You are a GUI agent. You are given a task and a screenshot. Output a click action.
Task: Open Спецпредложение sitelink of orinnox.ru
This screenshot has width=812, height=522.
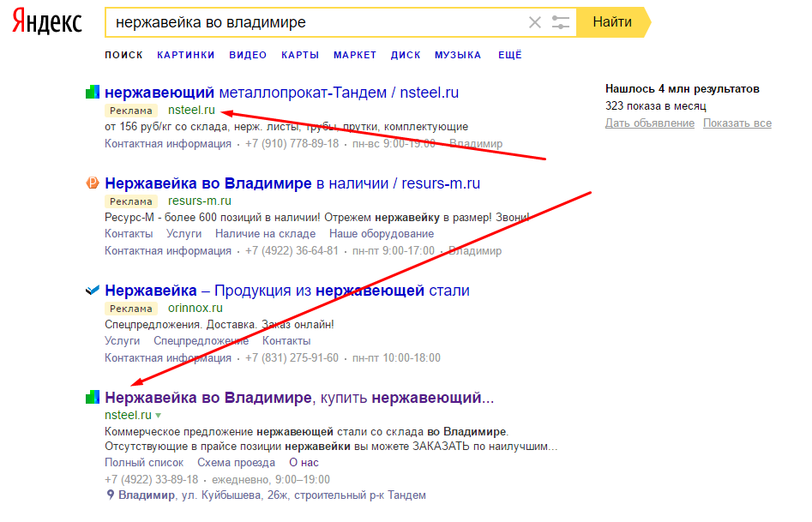201,341
